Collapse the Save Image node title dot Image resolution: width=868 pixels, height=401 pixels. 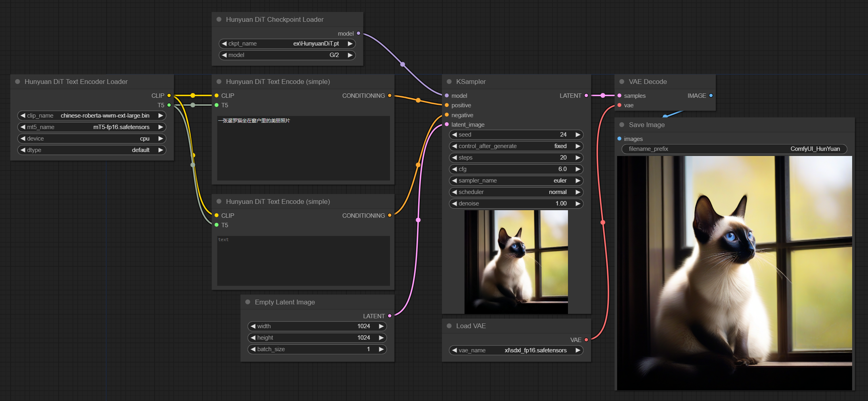(622, 125)
